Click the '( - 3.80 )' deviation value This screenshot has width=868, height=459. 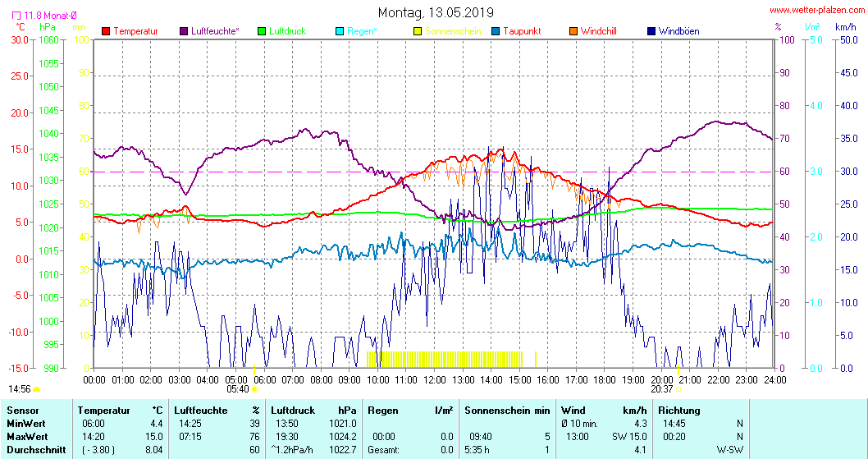pyautogui.click(x=99, y=450)
